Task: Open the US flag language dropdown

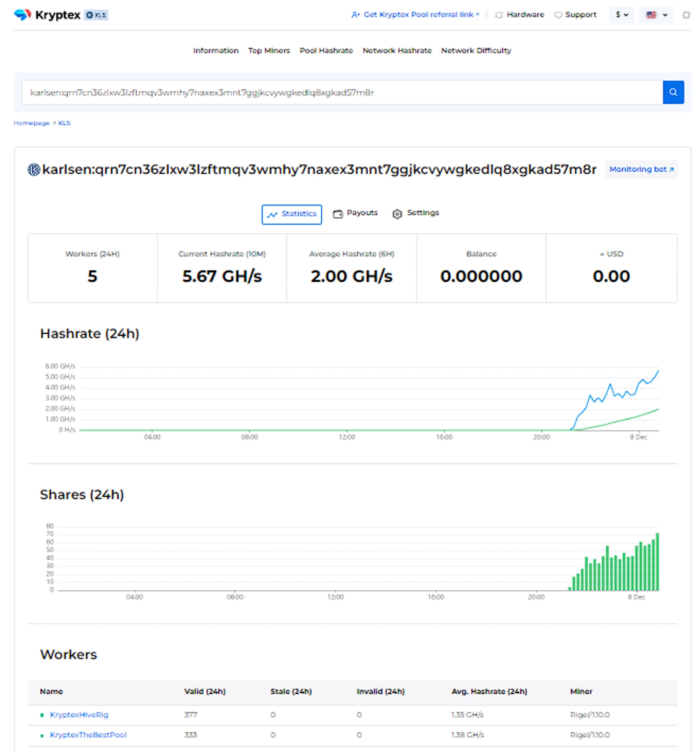Action: pos(656,15)
